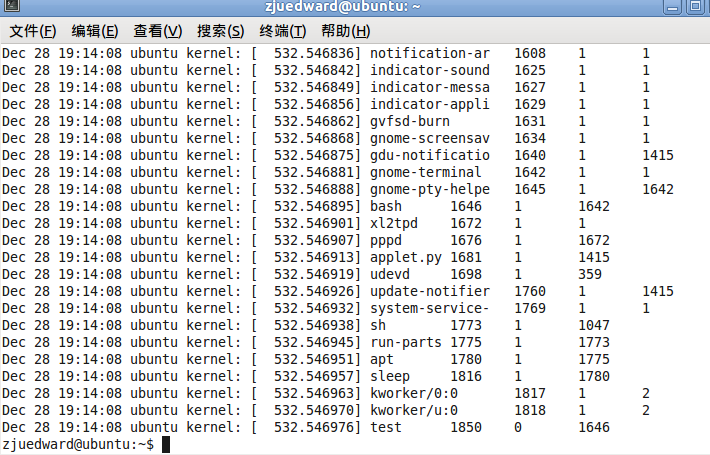This screenshot has height=455, width=710.
Task: Open the 帮助(H) menu
Action: [x=345, y=31]
